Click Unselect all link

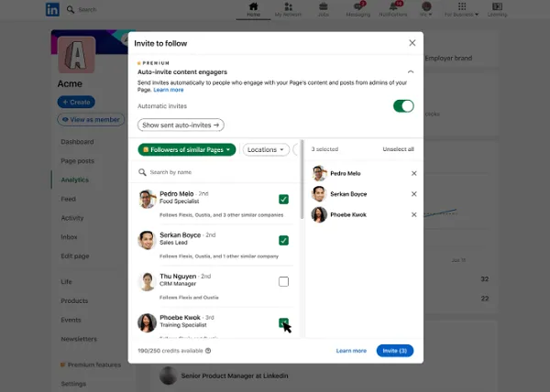[x=398, y=149]
